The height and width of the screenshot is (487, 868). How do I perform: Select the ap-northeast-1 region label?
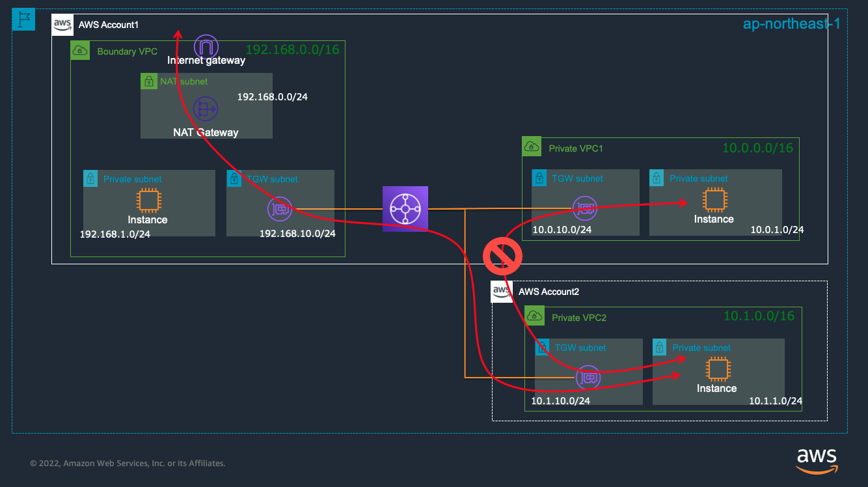[x=792, y=24]
